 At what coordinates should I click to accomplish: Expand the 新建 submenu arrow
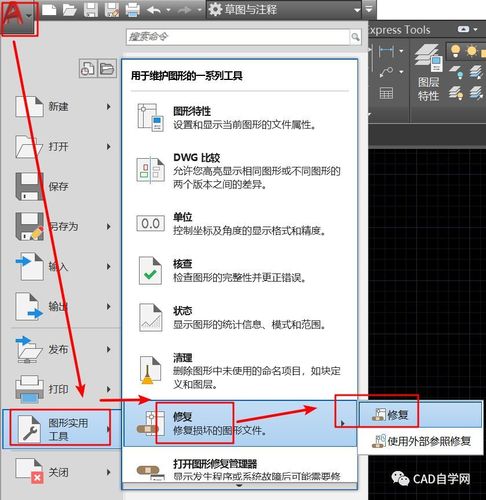109,107
